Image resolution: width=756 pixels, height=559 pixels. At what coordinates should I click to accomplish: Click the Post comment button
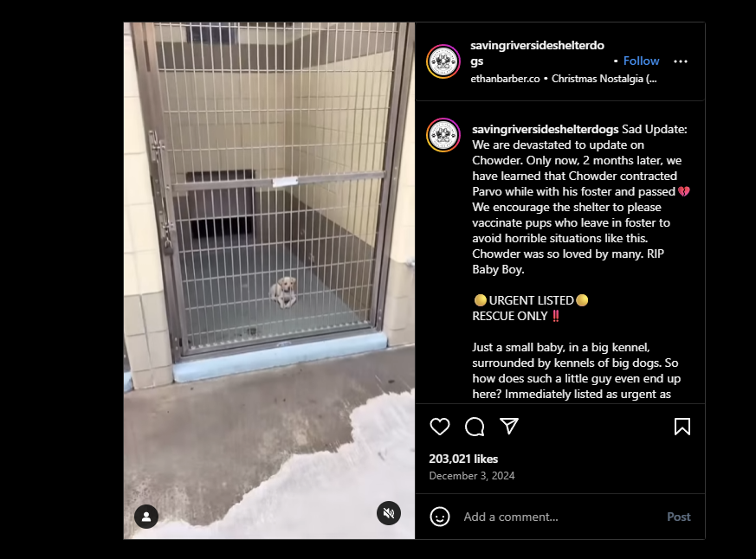[678, 517]
